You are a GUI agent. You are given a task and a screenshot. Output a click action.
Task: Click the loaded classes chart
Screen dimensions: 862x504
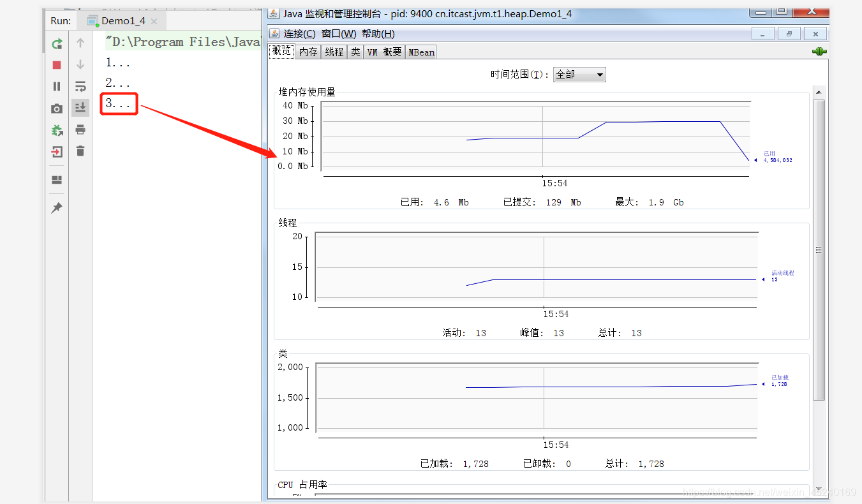coord(537,397)
